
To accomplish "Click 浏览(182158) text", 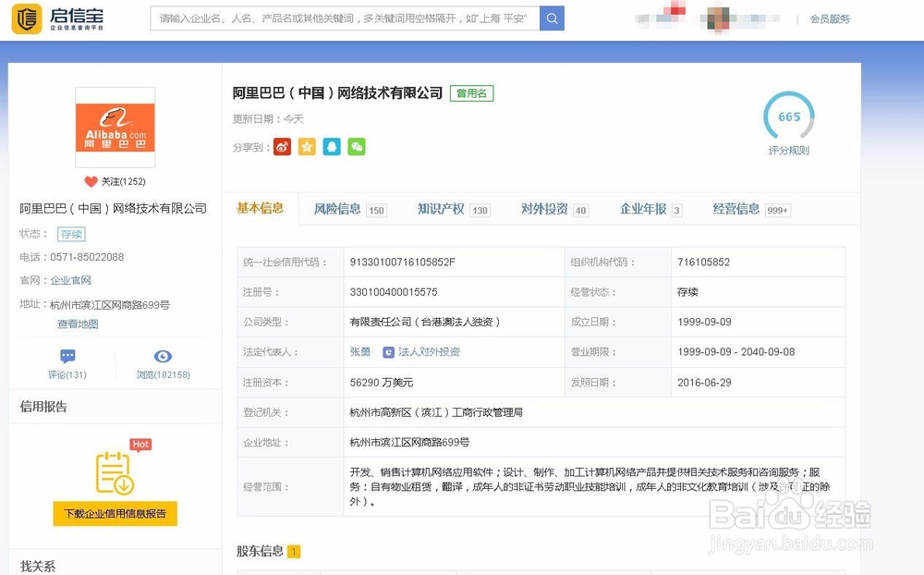I will pyautogui.click(x=164, y=375).
